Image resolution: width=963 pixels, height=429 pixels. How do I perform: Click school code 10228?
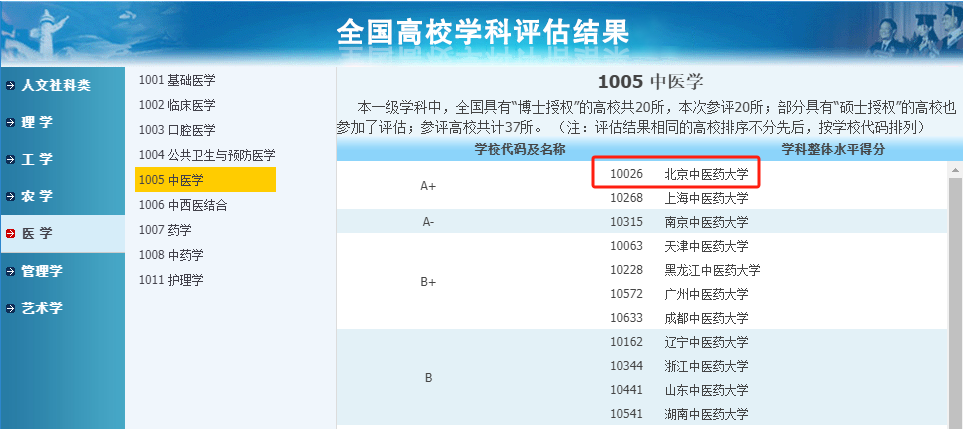(626, 270)
